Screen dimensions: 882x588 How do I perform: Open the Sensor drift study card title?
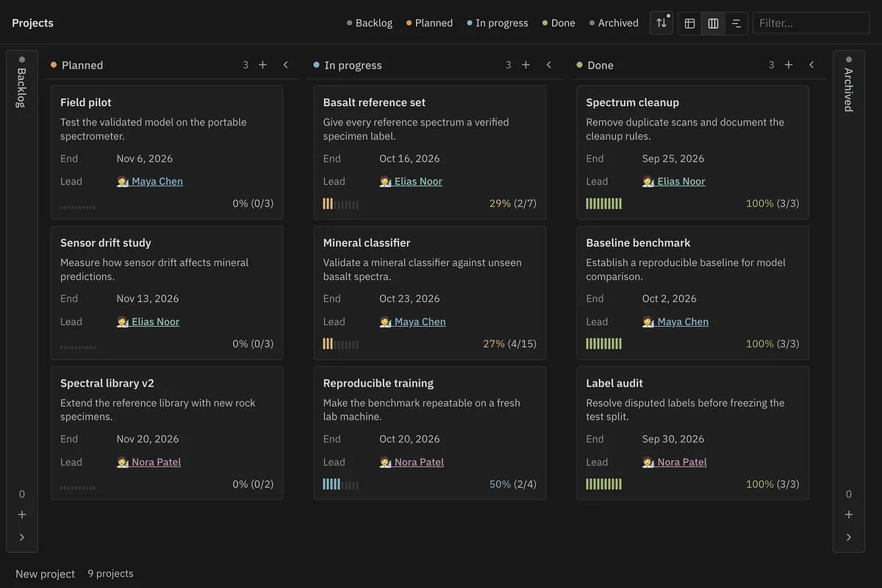pyautogui.click(x=106, y=243)
